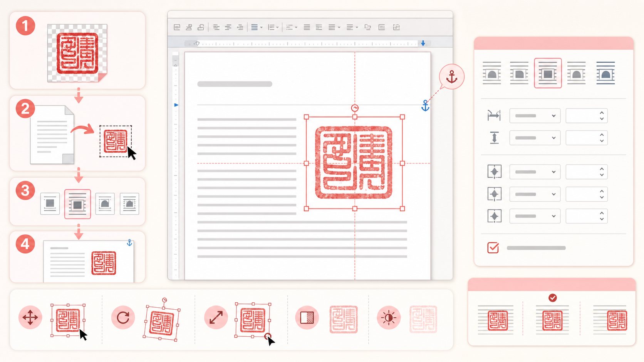
Task: Click the comment box icon in the toolbar
Action: [x=177, y=27]
